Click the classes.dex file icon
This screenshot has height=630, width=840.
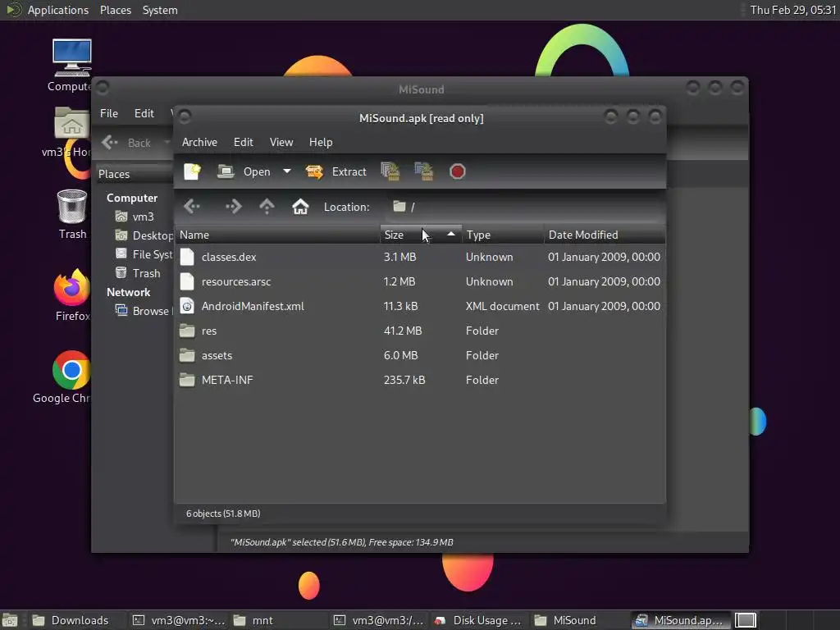(x=187, y=257)
